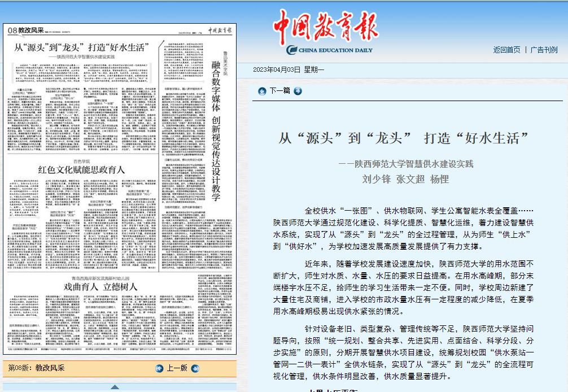Go to previous page with 上一版

point(177,368)
